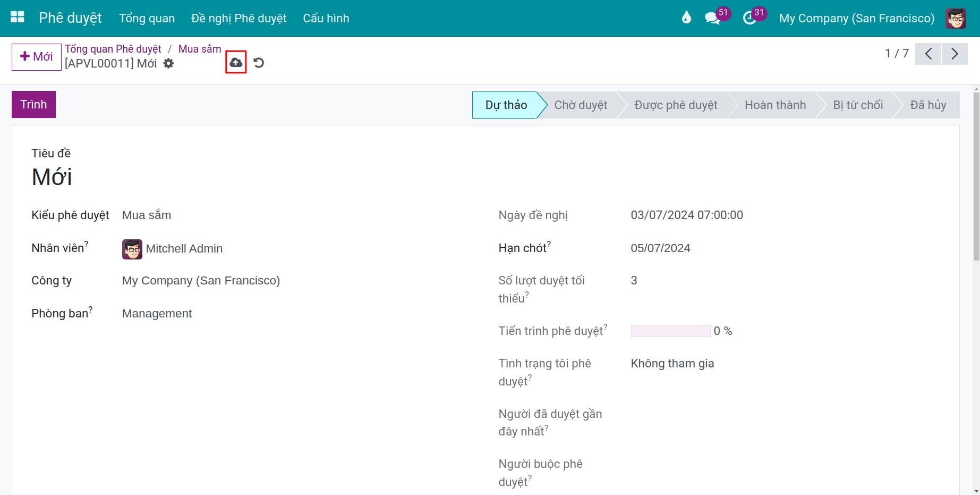Select the Hoàn thành status stage
This screenshot has width=980, height=495.
(775, 105)
